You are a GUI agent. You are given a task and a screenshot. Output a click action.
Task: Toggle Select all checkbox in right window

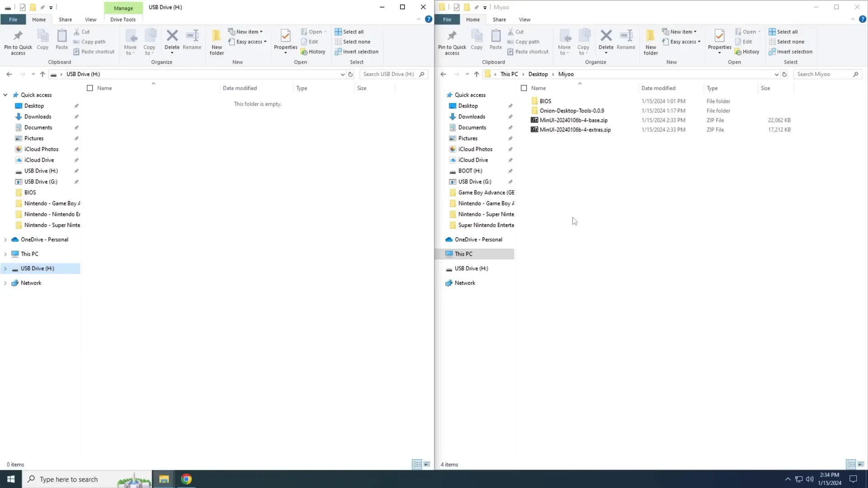tap(524, 88)
